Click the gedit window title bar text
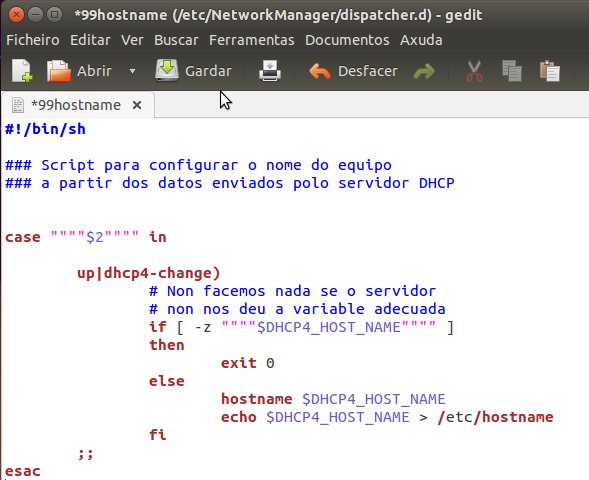Screen dimensions: 589x480 tap(278, 15)
